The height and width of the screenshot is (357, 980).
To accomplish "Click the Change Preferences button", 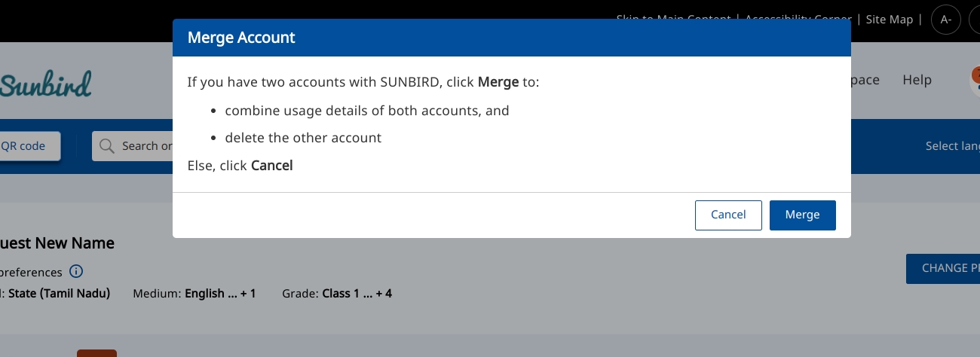I will tap(944, 268).
